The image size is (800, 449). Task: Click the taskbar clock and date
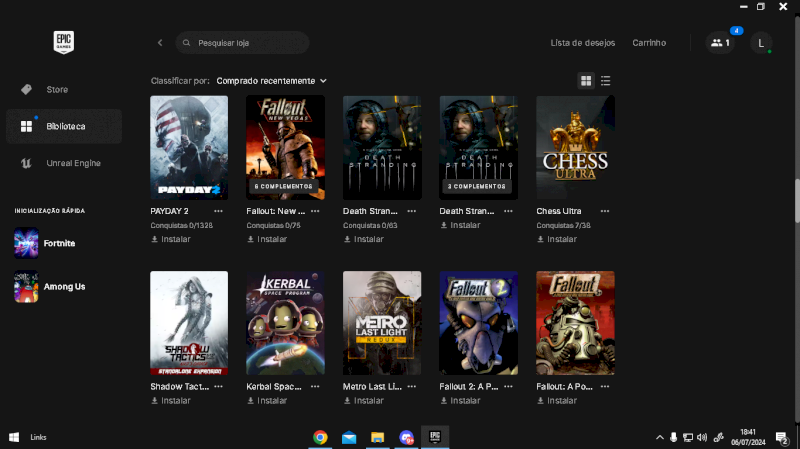coord(748,437)
